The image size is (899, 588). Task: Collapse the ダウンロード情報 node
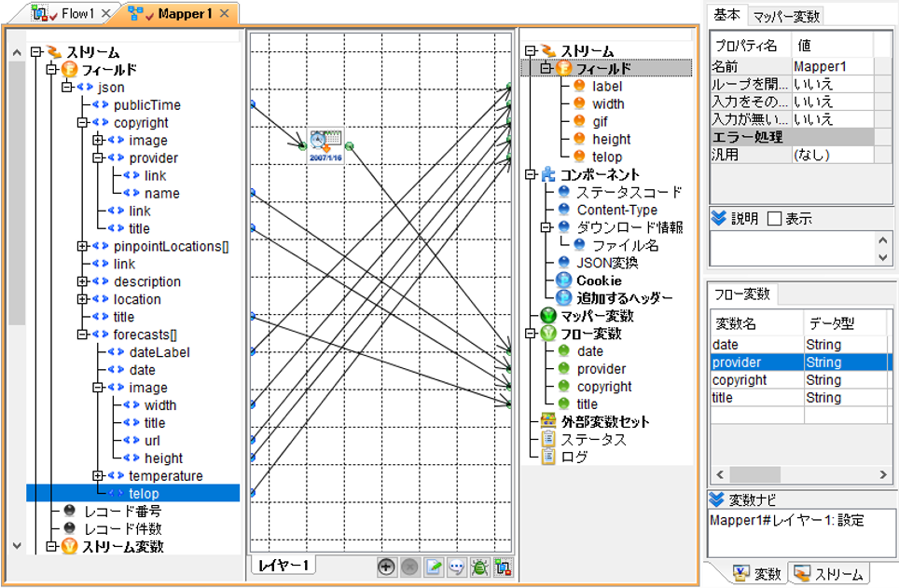point(546,227)
